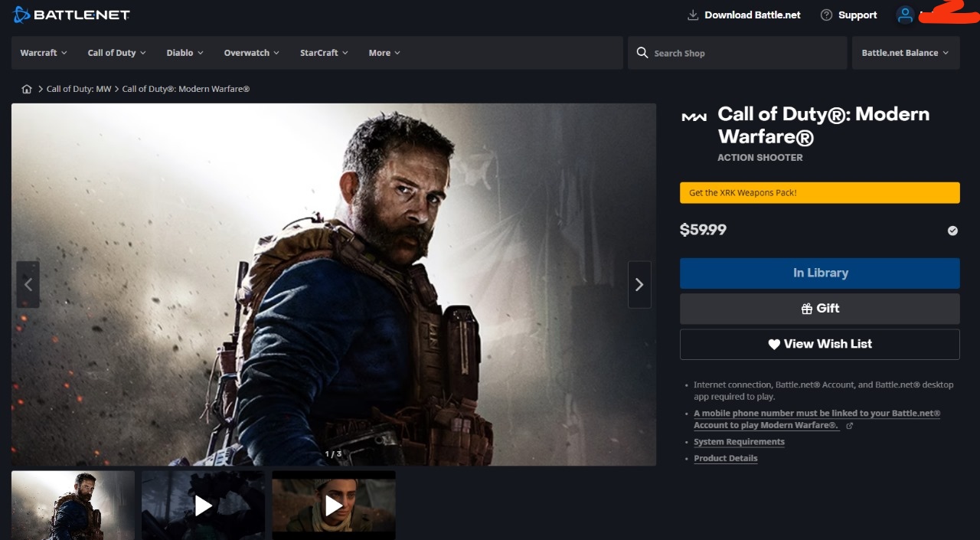Focus the Search Shop input field

click(x=737, y=53)
